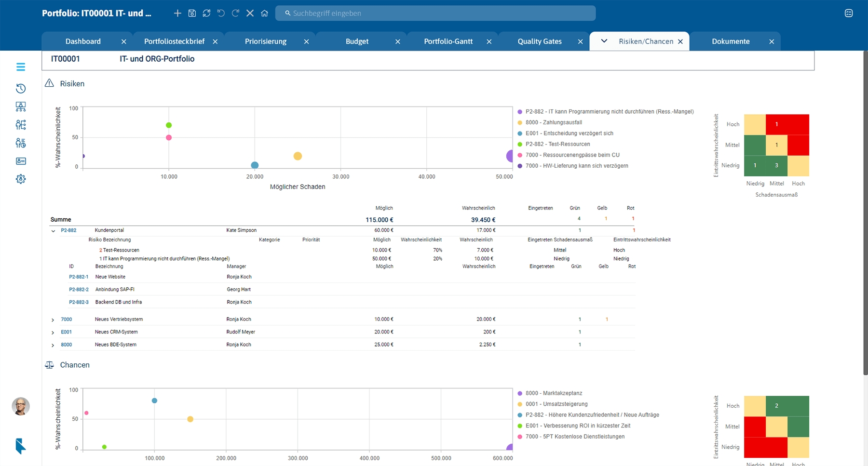Open the Quality Gates tab
The height and width of the screenshot is (466, 868).
click(539, 41)
